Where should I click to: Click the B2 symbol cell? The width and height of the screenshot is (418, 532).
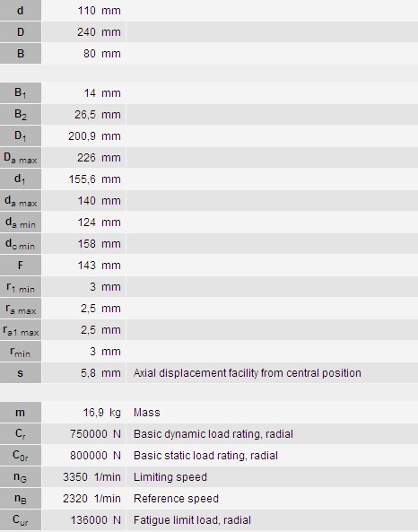[21, 115]
